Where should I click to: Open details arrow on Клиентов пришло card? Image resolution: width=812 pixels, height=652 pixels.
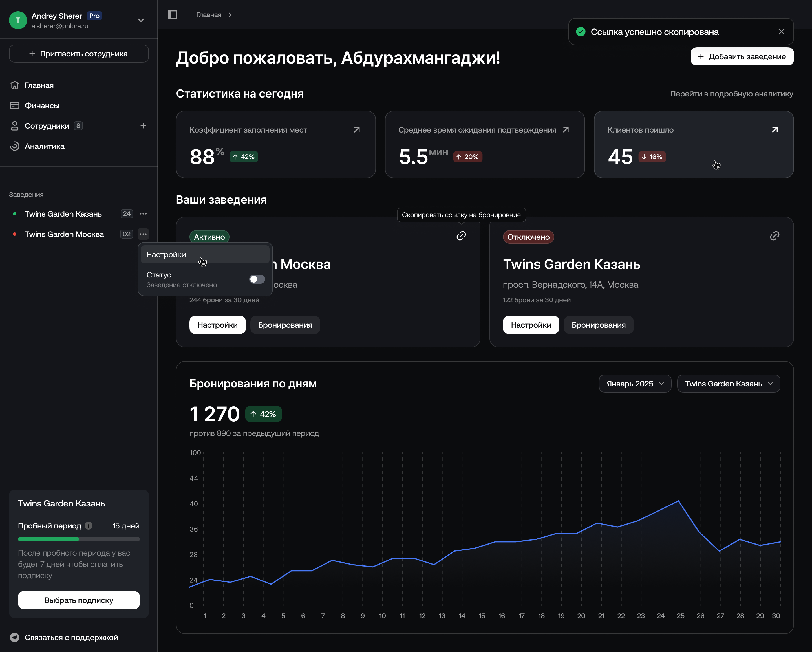[x=774, y=129]
